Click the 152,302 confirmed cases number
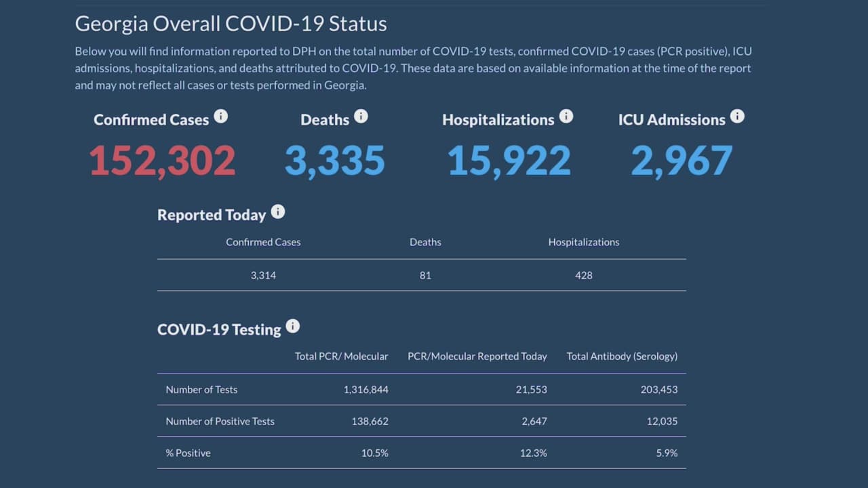The image size is (868, 488). (x=162, y=161)
